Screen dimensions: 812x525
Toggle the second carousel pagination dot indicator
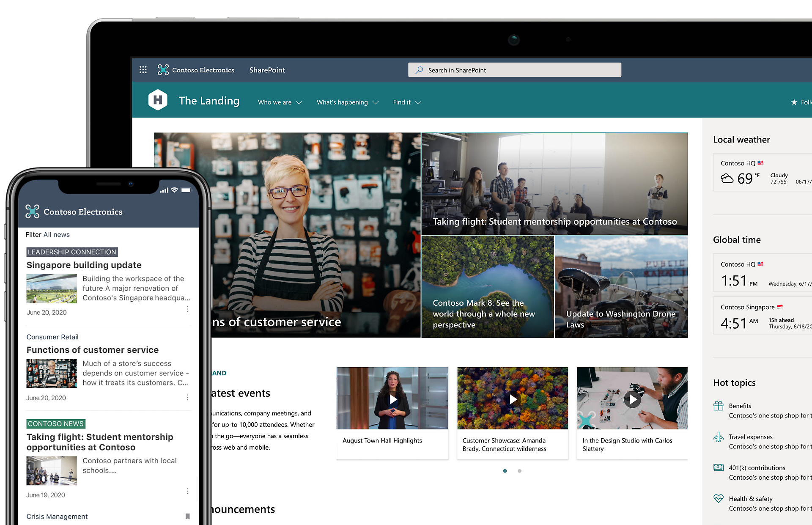(x=519, y=470)
